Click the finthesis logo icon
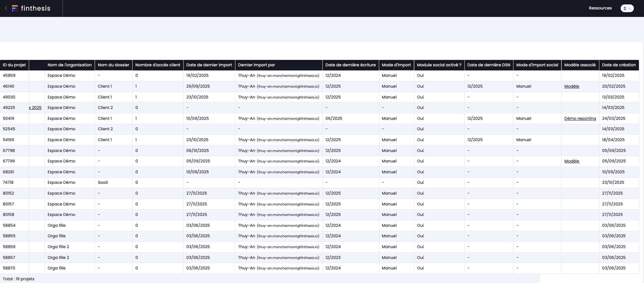 15,8
